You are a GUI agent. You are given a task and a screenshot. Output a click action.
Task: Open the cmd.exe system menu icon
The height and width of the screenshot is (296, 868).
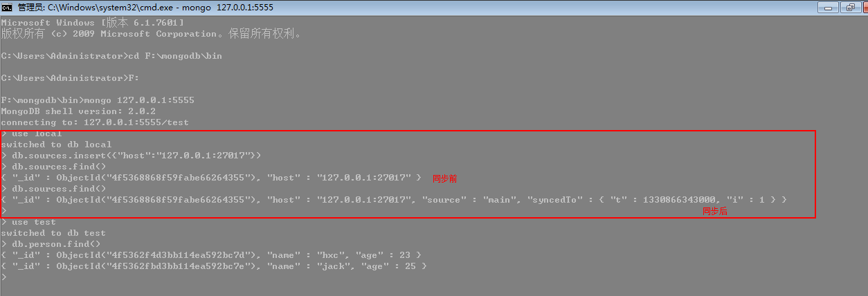(x=7, y=6)
